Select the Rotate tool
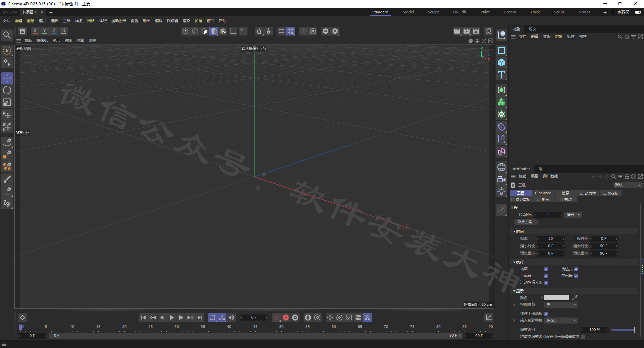Screen dimensions: 644x348 7,90
